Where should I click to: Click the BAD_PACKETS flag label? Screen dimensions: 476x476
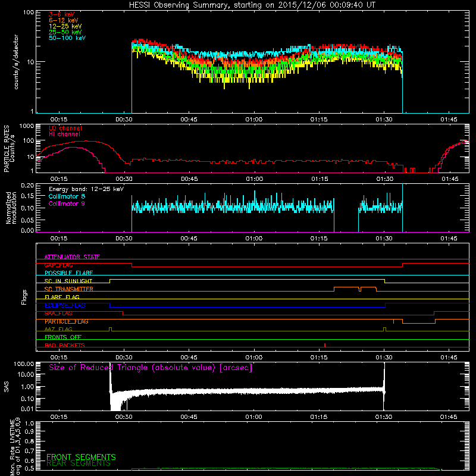(65, 345)
